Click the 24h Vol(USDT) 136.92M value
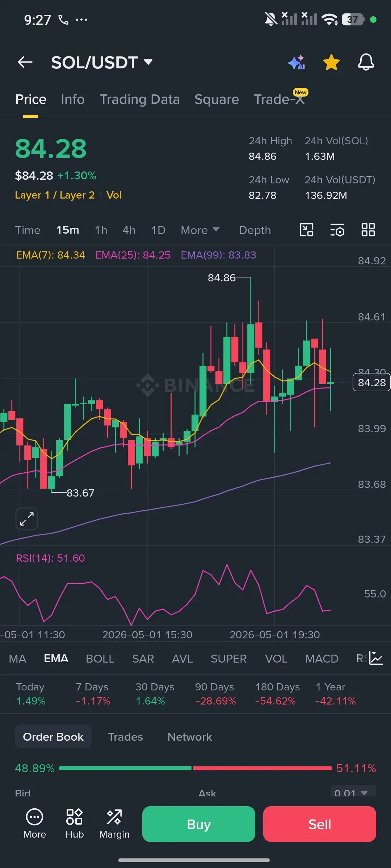 click(x=326, y=195)
